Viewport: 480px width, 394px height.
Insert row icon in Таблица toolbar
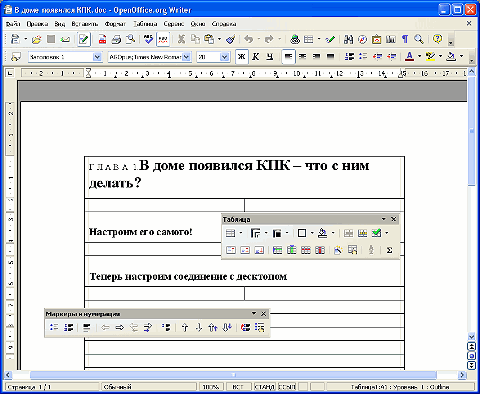[277, 250]
